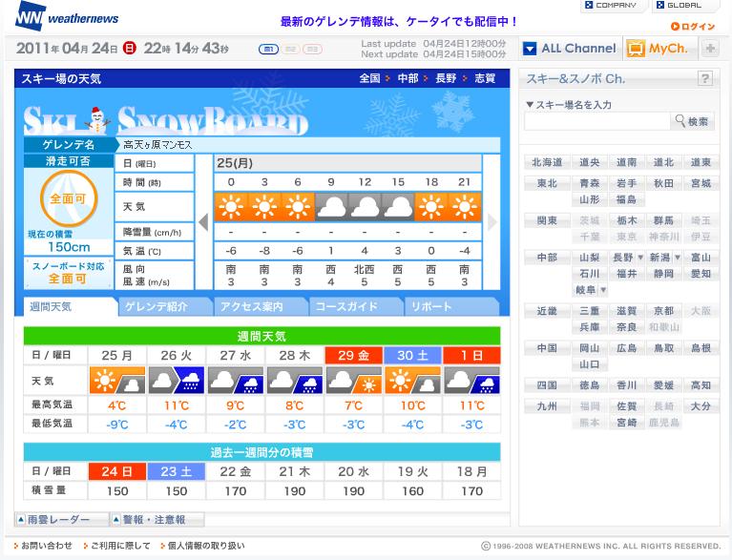Select the アクセス案内 tab
Image resolution: width=732 pixels, height=560 pixels.
click(x=260, y=306)
